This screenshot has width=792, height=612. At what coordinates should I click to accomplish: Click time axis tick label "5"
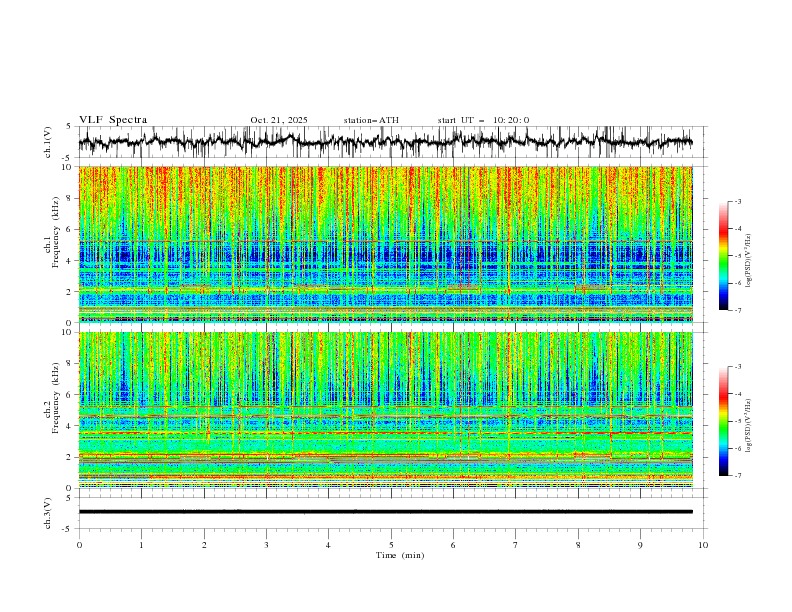coord(391,545)
